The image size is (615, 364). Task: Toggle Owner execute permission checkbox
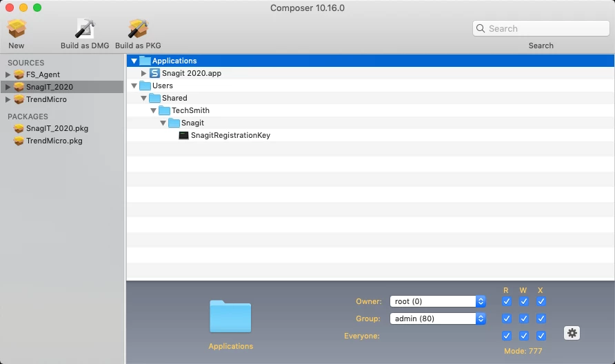[541, 301]
